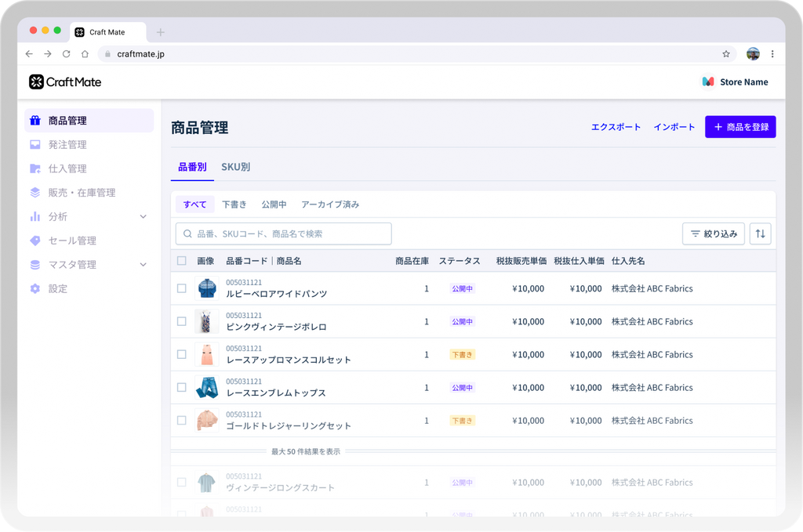
Task: Reload the page in the browser toolbar
Action: coord(66,54)
